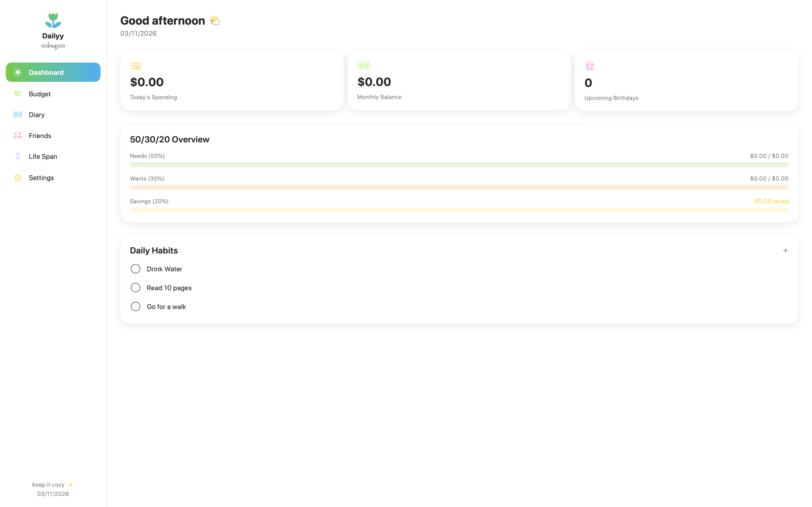This screenshot has width=812, height=507.
Task: Click the $0.00 saved label
Action: pos(771,201)
